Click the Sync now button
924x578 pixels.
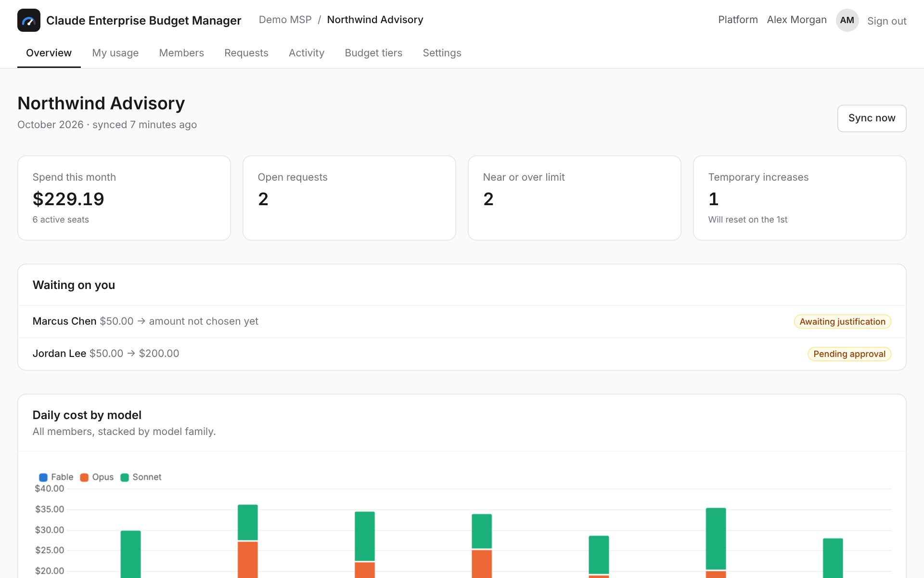click(872, 118)
